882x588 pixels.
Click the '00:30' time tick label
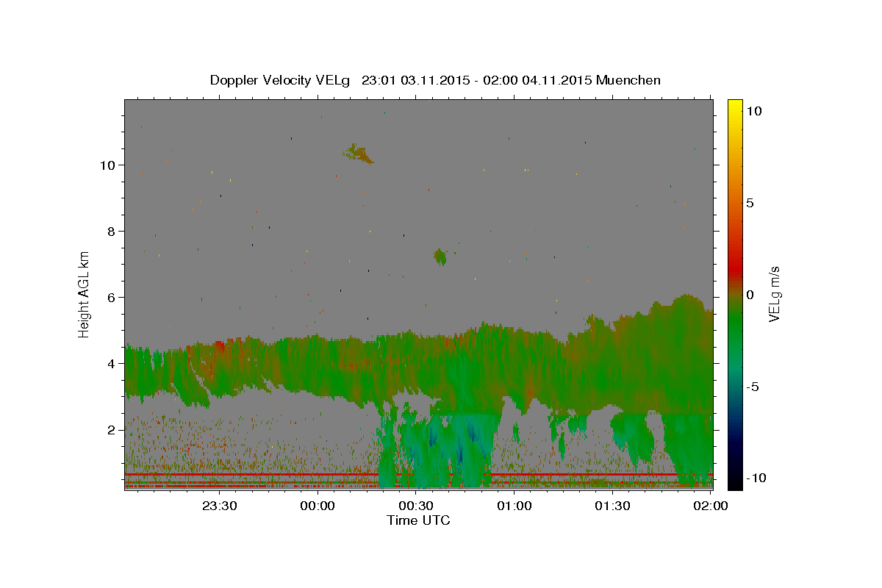pyautogui.click(x=416, y=506)
